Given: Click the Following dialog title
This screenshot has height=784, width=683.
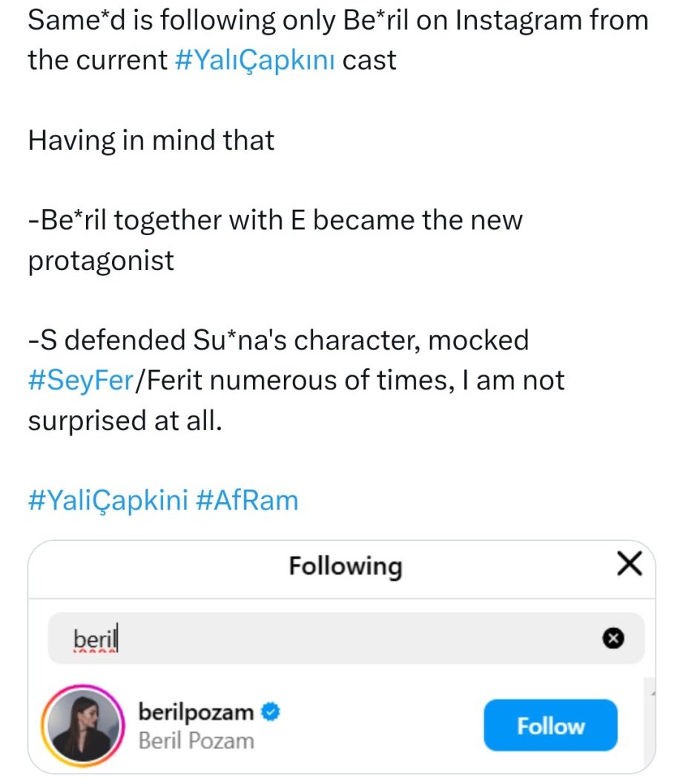Looking at the screenshot, I should point(345,567).
